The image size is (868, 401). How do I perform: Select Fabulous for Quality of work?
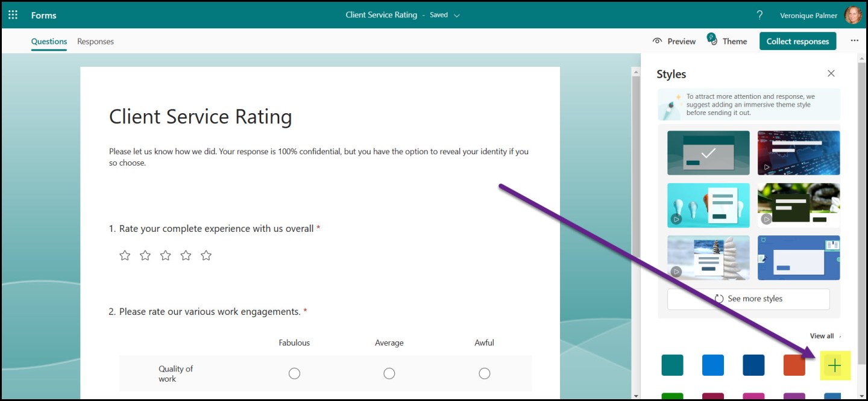tap(294, 373)
